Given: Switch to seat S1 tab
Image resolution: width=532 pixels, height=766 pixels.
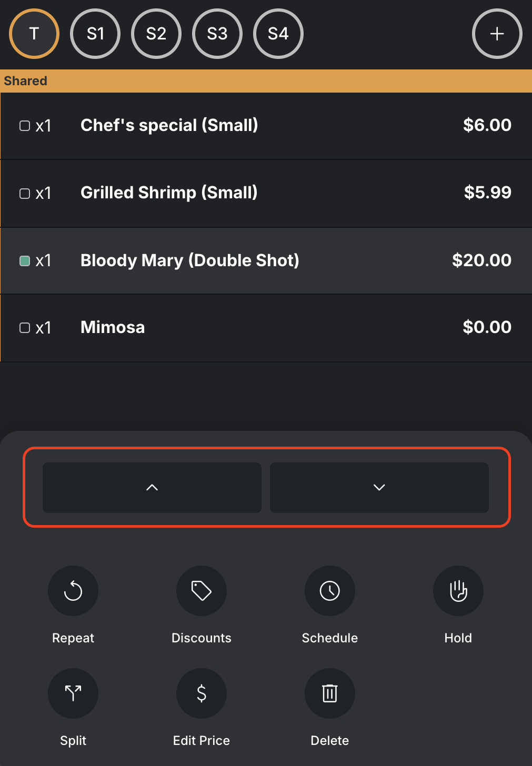Looking at the screenshot, I should click(95, 34).
